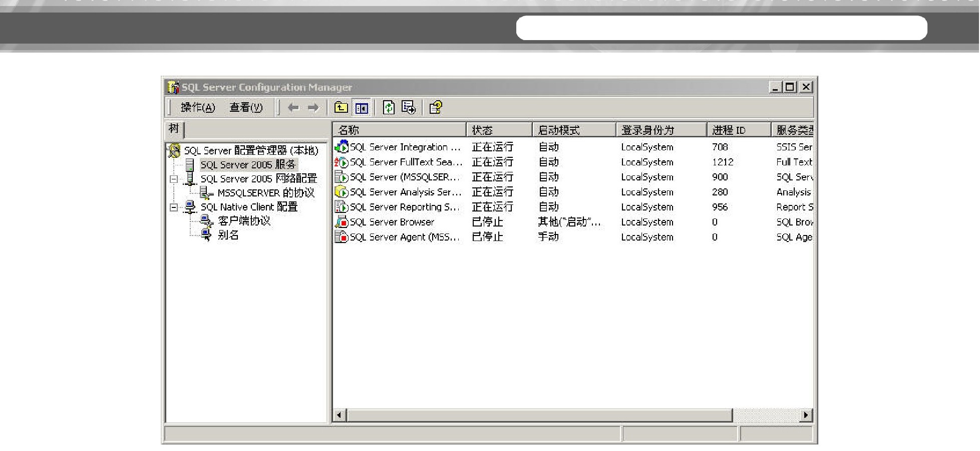Select SQL Native Client 配置 tree node
The image size is (980, 451).
click(249, 206)
